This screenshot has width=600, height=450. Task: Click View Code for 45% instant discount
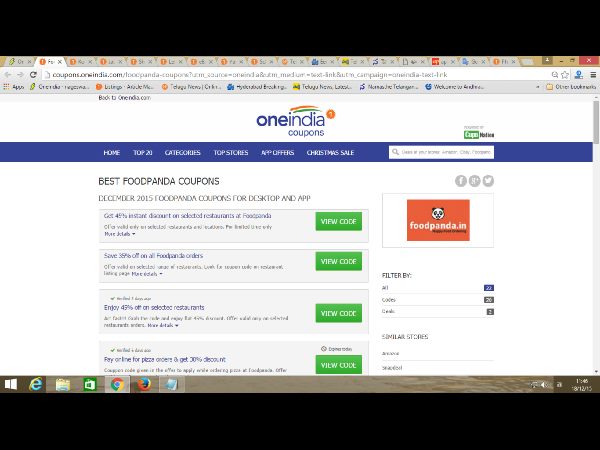coord(338,221)
